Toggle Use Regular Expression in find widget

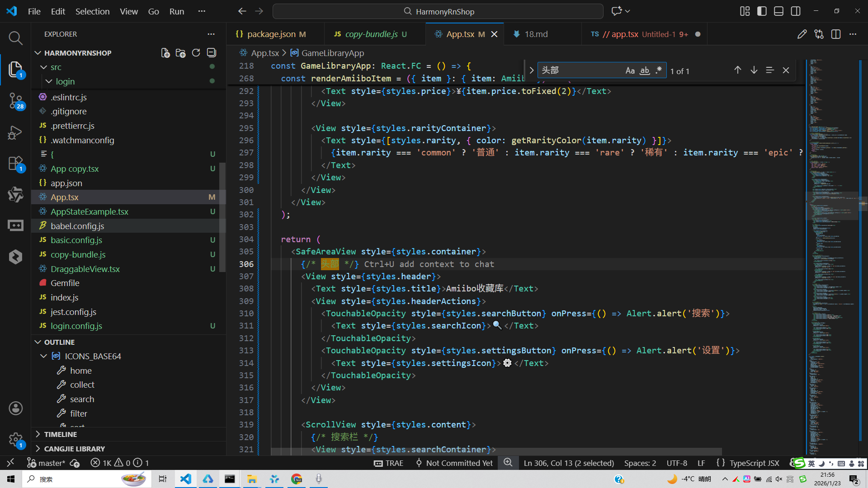pyautogui.click(x=659, y=70)
